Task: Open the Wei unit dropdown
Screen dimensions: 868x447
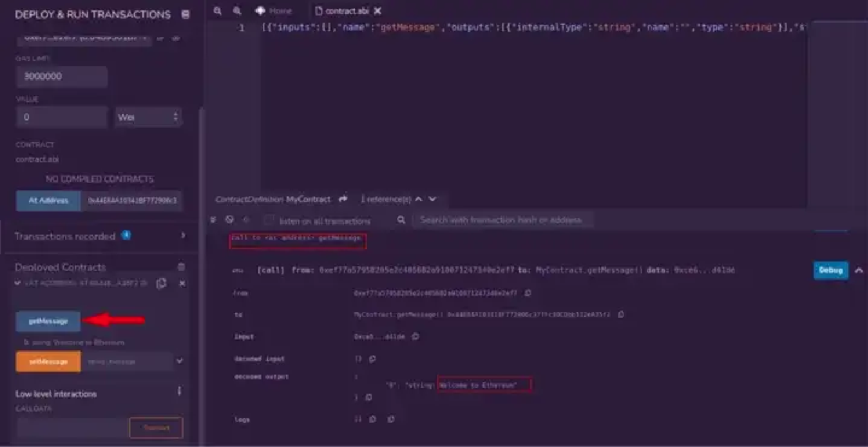Action: [x=148, y=117]
